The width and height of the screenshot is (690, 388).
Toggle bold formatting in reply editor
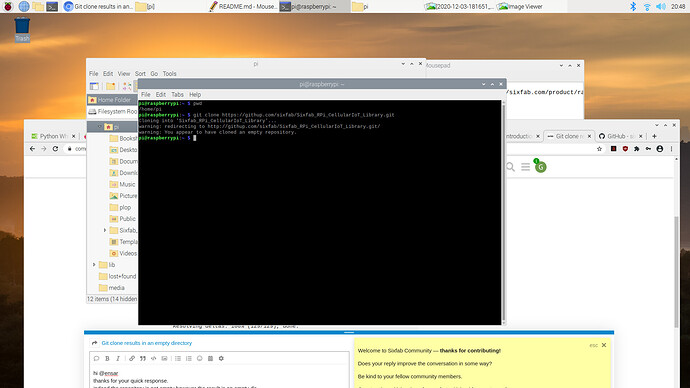point(107,359)
